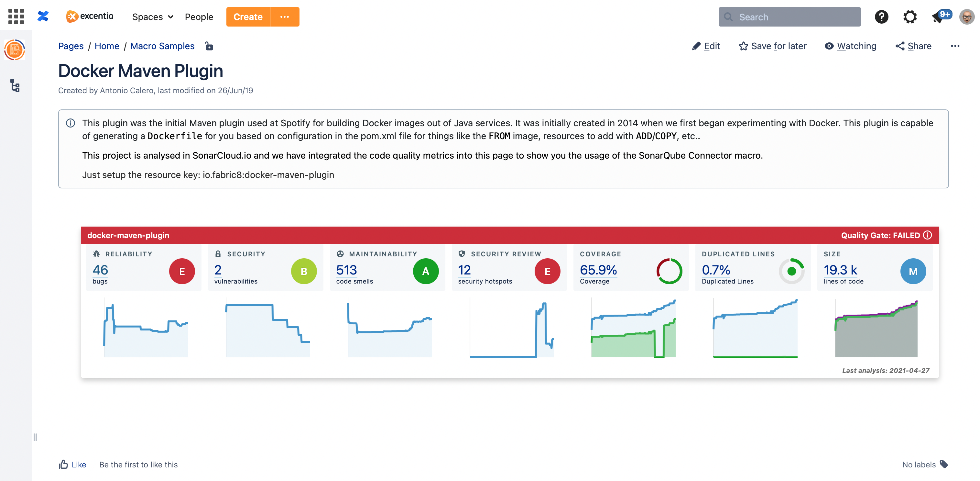980x481 pixels.
Task: Click the Maintainability icon
Action: 340,254
